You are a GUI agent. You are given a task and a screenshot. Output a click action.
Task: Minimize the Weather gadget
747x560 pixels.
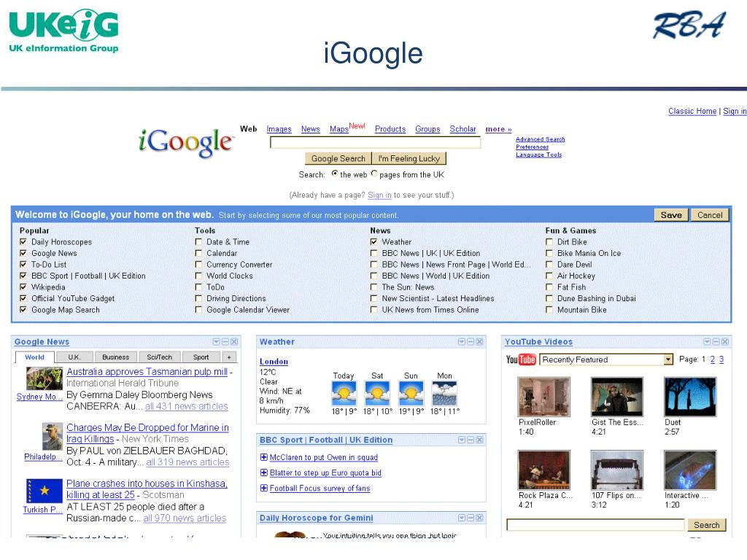471,341
